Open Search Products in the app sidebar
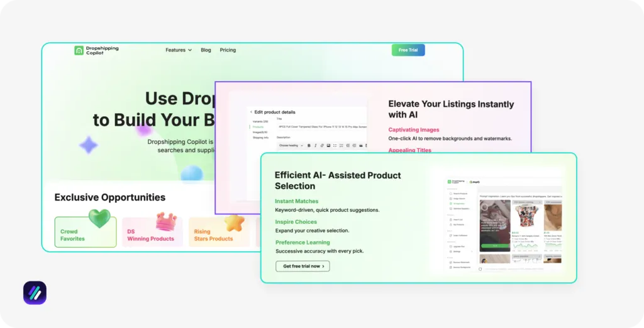Screen dimensions: 644x328 tap(460, 194)
